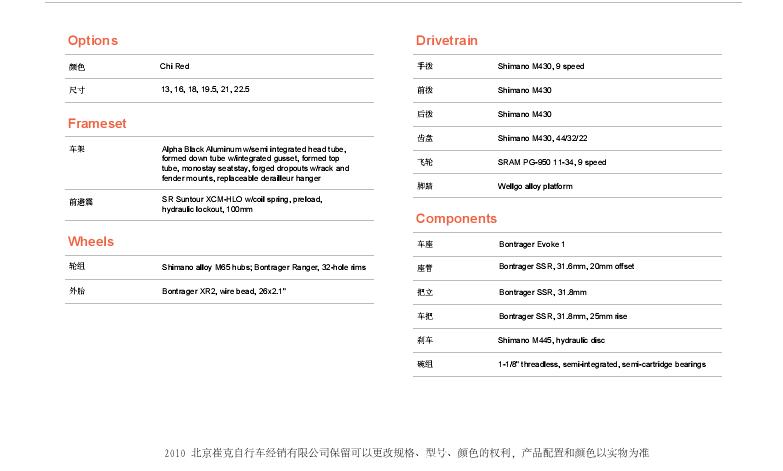783x471 pixels.
Task: Select the 1-1/8" threadless headset text
Action: coord(602,365)
